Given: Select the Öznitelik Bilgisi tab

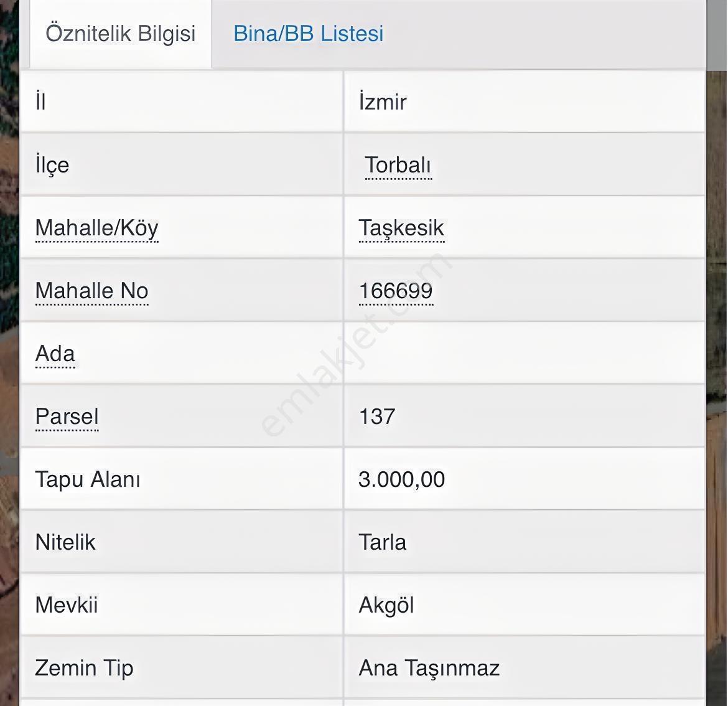Looking at the screenshot, I should click(x=120, y=34).
